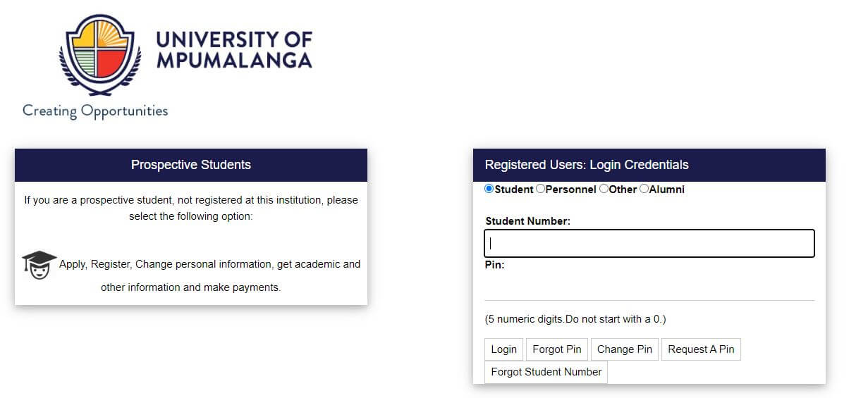The height and width of the screenshot is (398, 868).
Task: Open the Change Pin option
Action: point(624,349)
